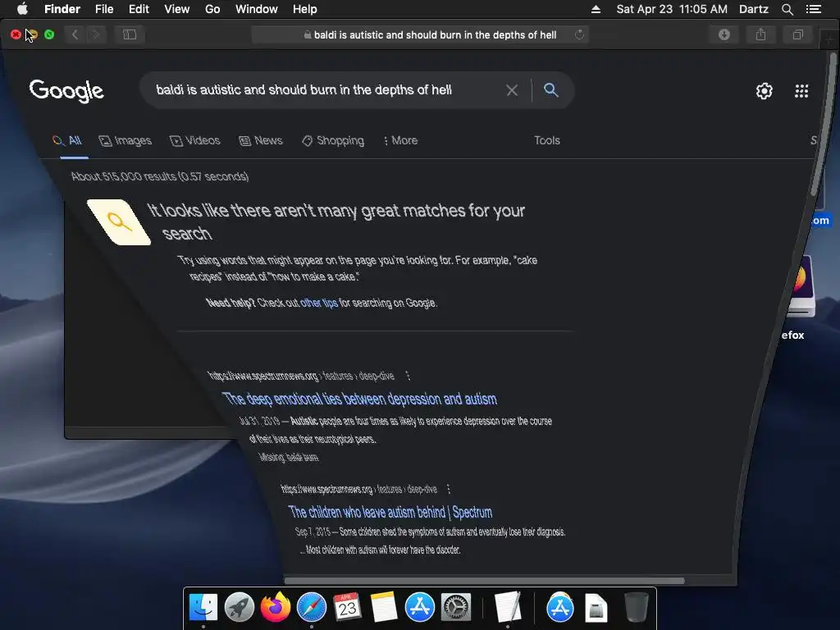Switch to the Images tab
The height and width of the screenshot is (630, 840).
[126, 141]
